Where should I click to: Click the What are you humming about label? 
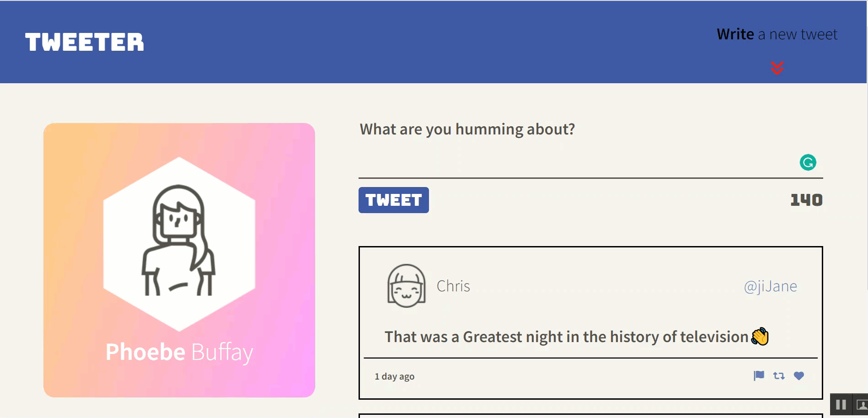coord(467,129)
